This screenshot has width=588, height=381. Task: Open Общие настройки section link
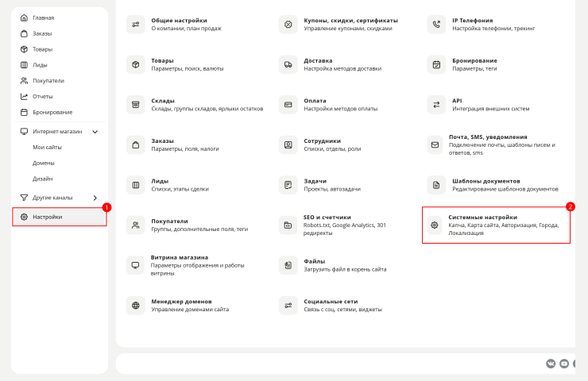(x=179, y=21)
